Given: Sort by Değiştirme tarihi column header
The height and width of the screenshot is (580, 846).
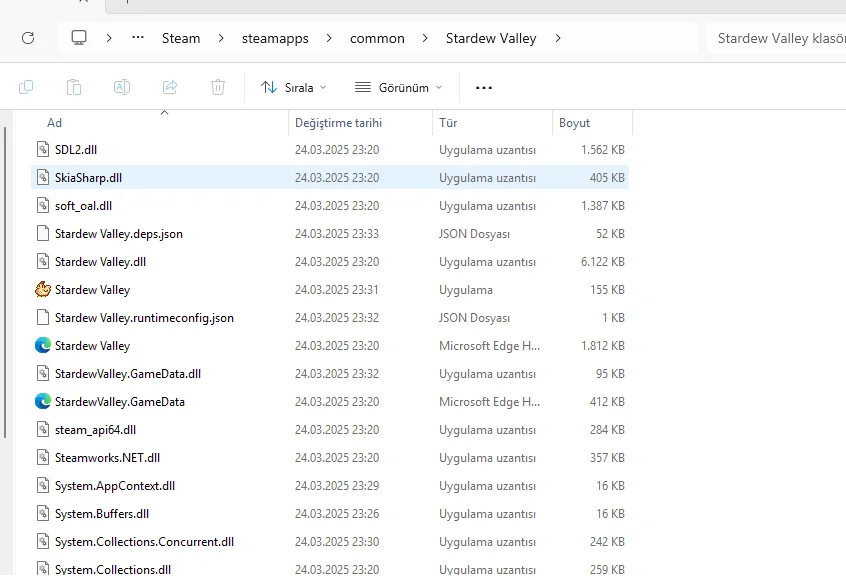Looking at the screenshot, I should click(338, 122).
